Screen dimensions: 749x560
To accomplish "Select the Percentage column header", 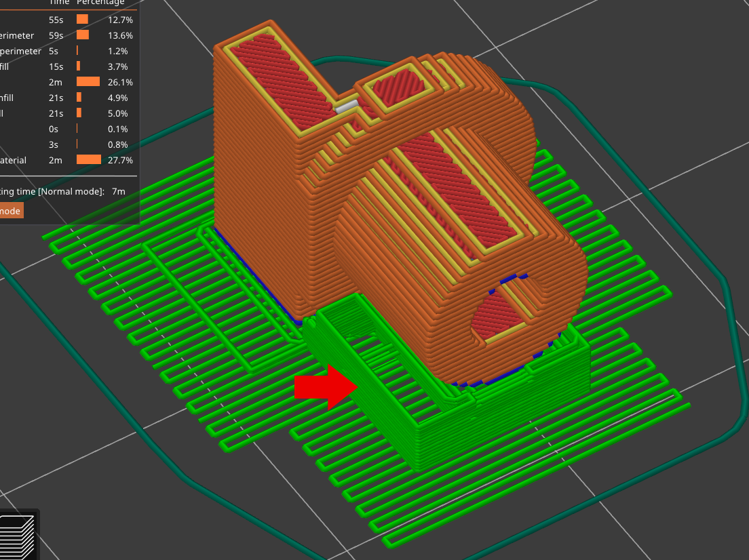I will click(x=102, y=3).
